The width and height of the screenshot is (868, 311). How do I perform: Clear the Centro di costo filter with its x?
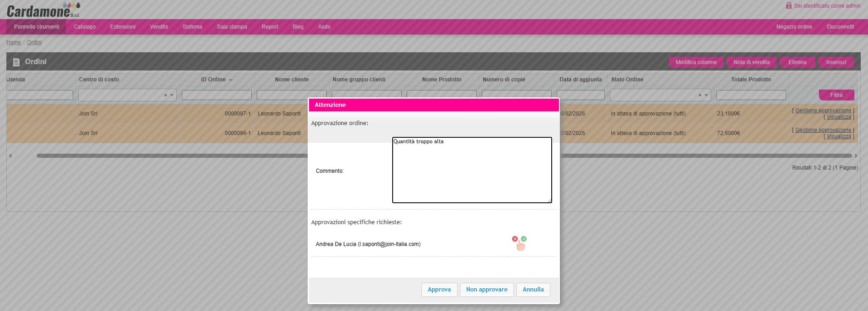tap(165, 95)
